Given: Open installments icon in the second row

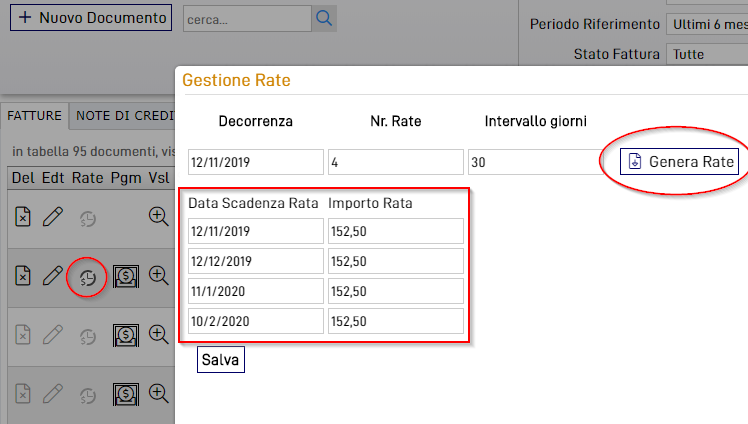Looking at the screenshot, I should [89, 277].
